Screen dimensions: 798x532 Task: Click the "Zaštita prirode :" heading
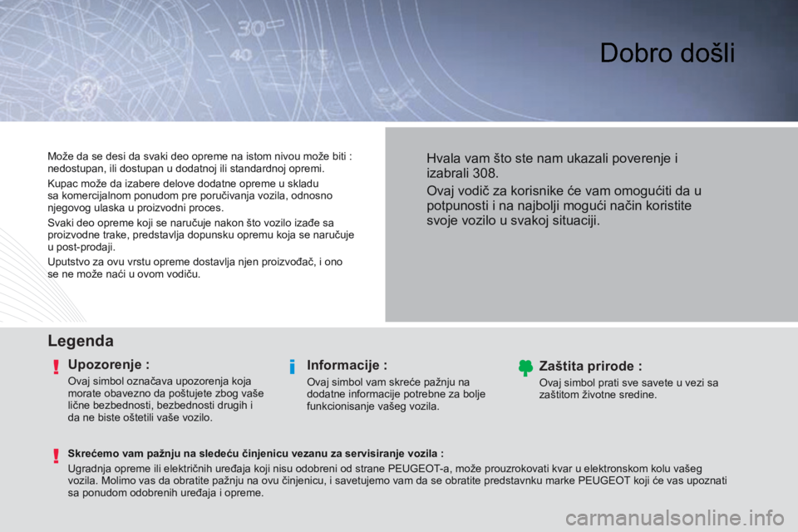click(x=590, y=365)
